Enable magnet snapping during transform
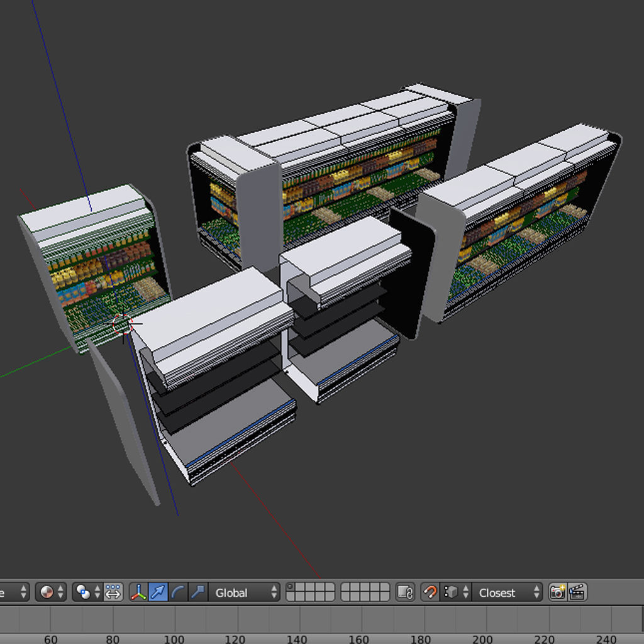The image size is (644, 644). tap(431, 592)
